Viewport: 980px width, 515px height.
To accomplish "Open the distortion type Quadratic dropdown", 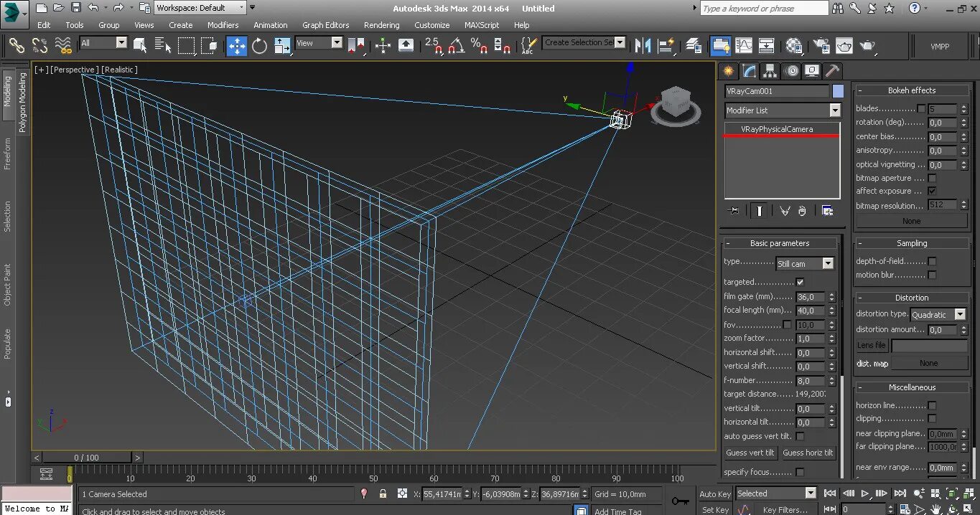I will tap(959, 315).
